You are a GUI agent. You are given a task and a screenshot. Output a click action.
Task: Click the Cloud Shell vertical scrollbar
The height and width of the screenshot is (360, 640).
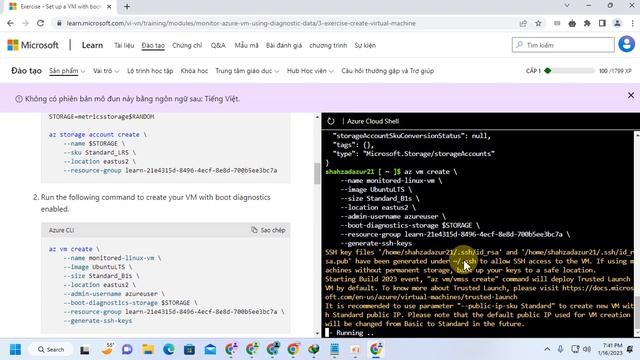pos(637,312)
